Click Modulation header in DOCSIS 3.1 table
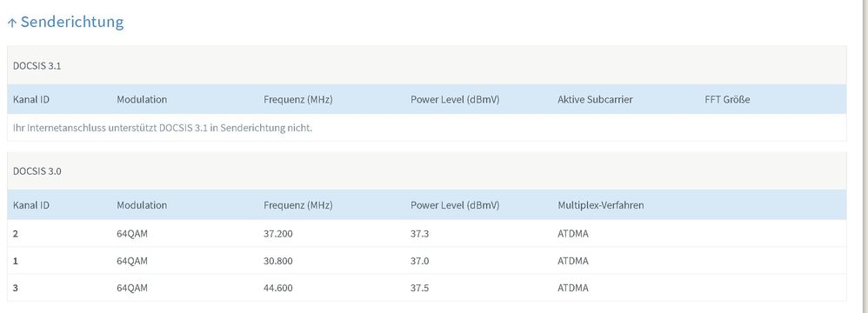The image size is (868, 313). 142,99
